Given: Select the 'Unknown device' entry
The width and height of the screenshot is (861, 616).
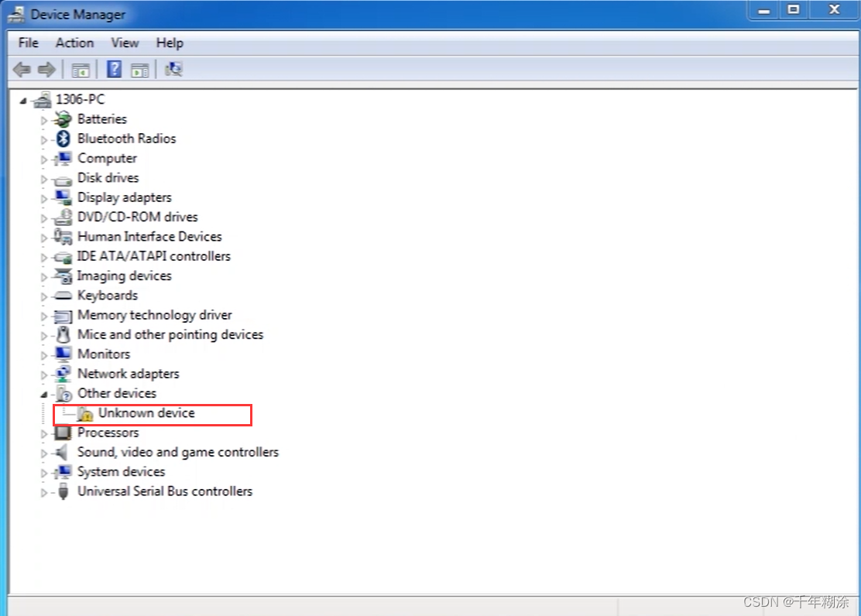Looking at the screenshot, I should click(146, 413).
